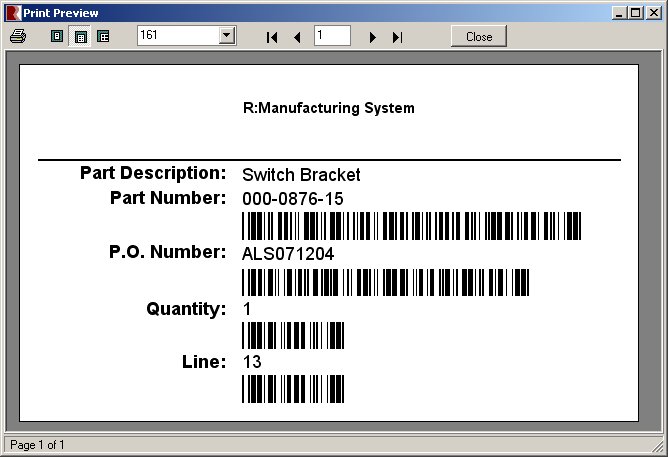The image size is (668, 457).
Task: Go to the next page
Action: (373, 37)
